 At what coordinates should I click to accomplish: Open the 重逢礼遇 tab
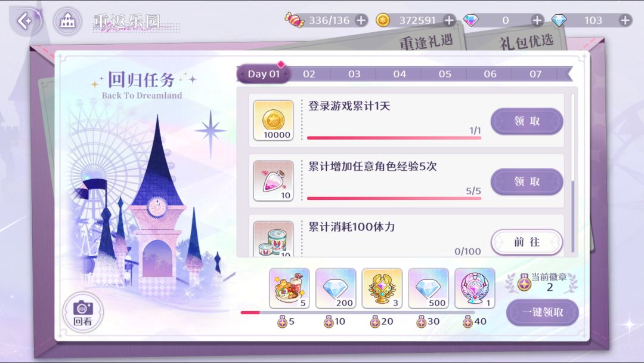pyautogui.click(x=426, y=42)
